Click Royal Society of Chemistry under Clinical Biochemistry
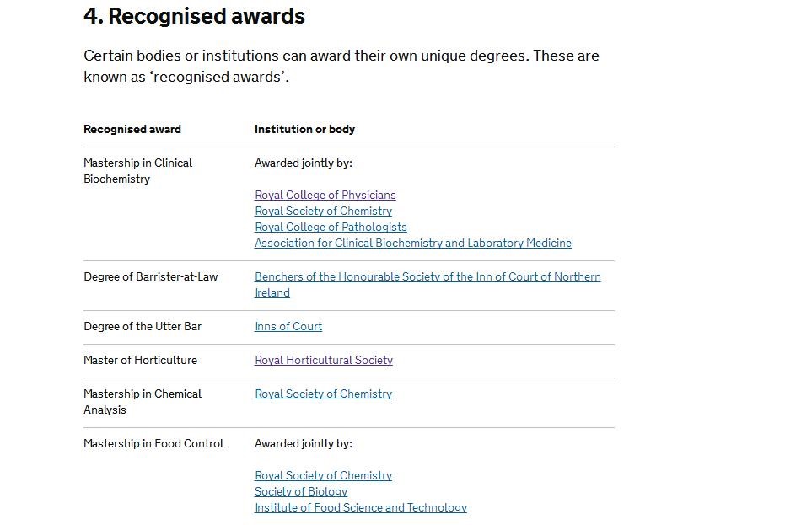 click(323, 211)
